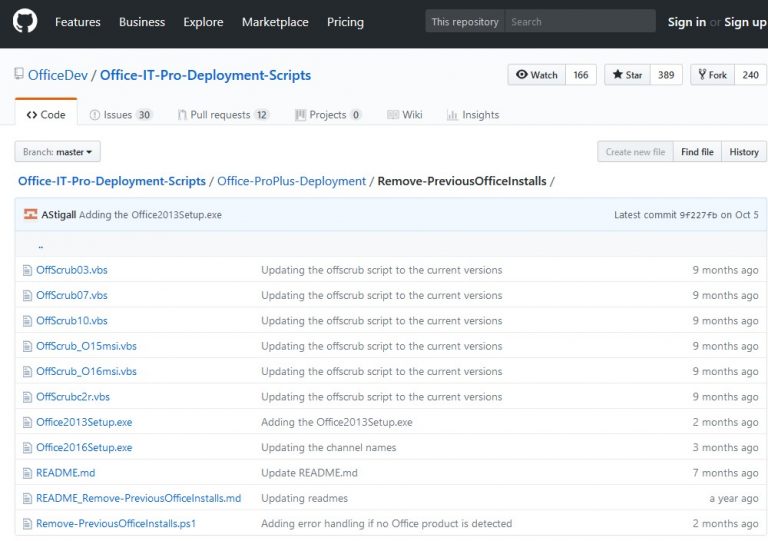This screenshot has height=541, width=768.
Task: Open the watchers count 166
Action: pyautogui.click(x=581, y=75)
